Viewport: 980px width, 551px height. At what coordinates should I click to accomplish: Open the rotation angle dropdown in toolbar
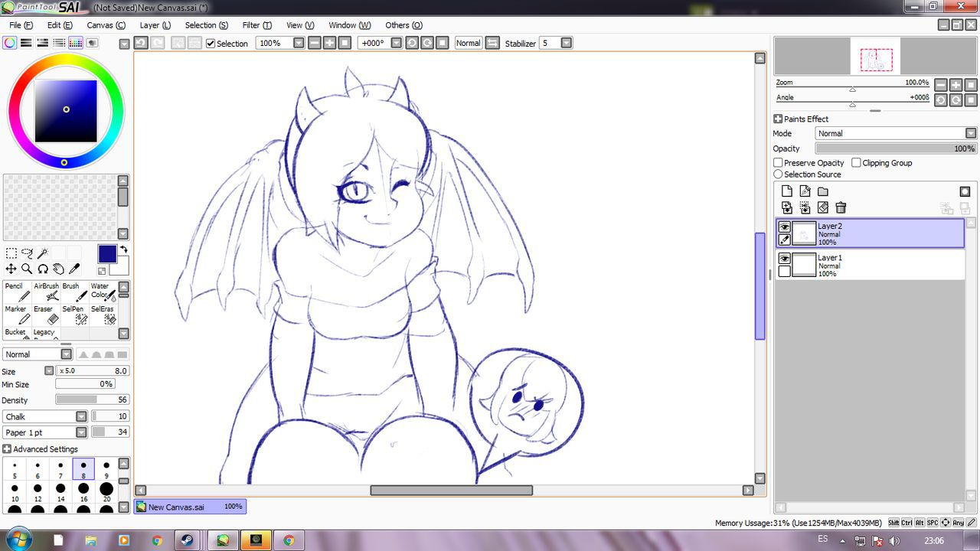396,43
